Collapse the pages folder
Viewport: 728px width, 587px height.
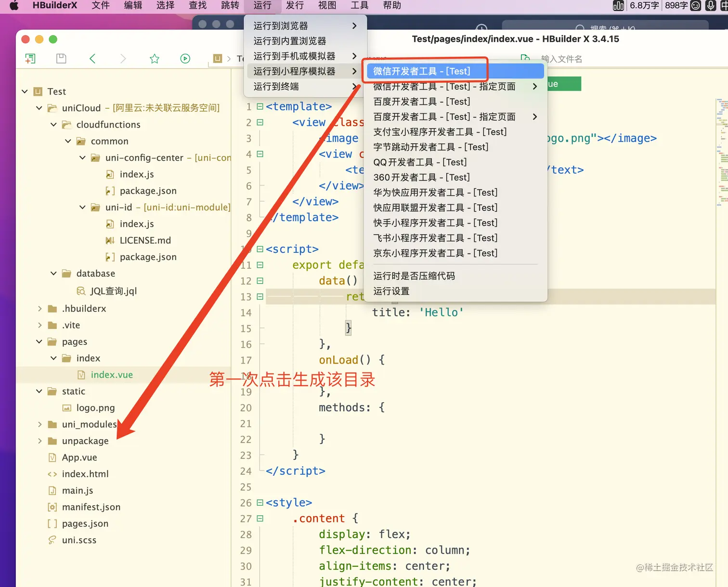[39, 342]
